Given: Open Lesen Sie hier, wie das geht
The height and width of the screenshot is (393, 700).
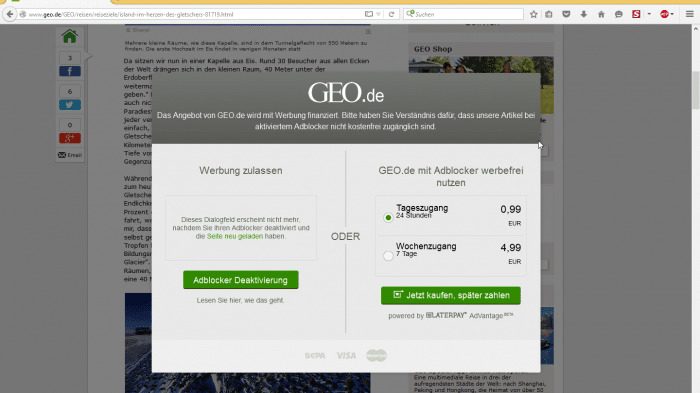Looking at the screenshot, I should point(240,300).
